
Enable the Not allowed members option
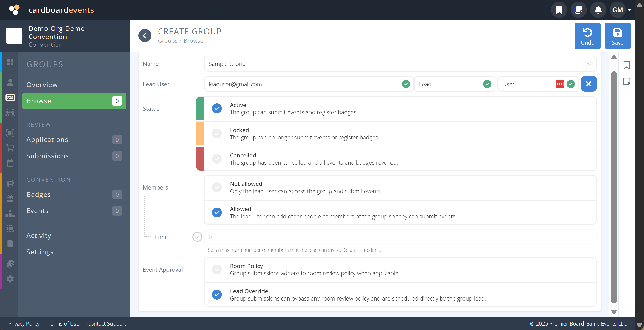[x=217, y=187]
